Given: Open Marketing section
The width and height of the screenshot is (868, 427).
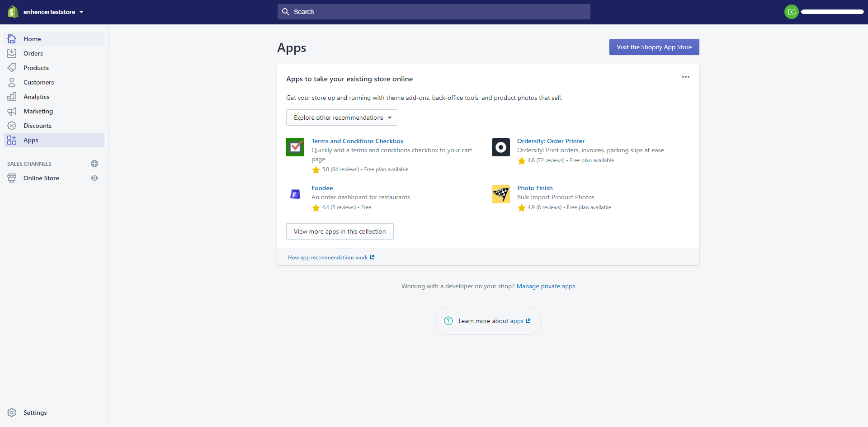Looking at the screenshot, I should tap(54, 111).
